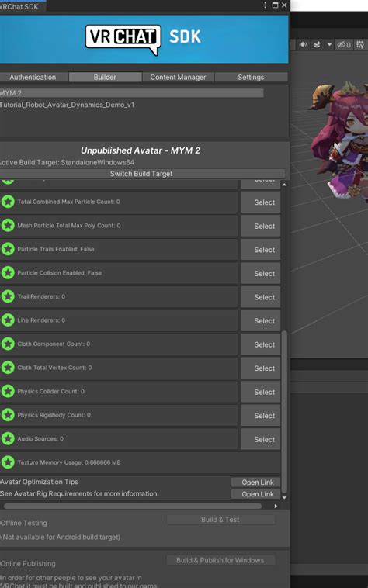368x588 pixels.
Task: Toggle scene grid snapping icon
Action: [360, 45]
